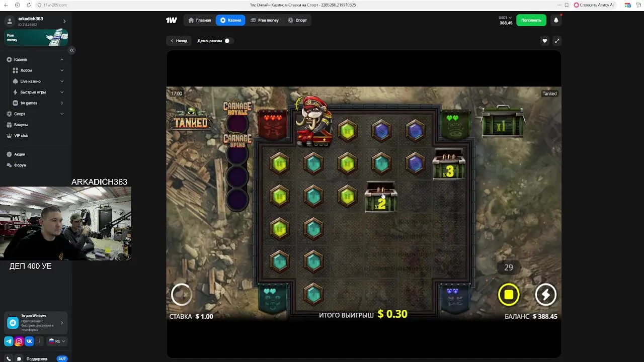This screenshot has width=644, height=362.
Task: Click the 1W logo
Action: (171, 20)
